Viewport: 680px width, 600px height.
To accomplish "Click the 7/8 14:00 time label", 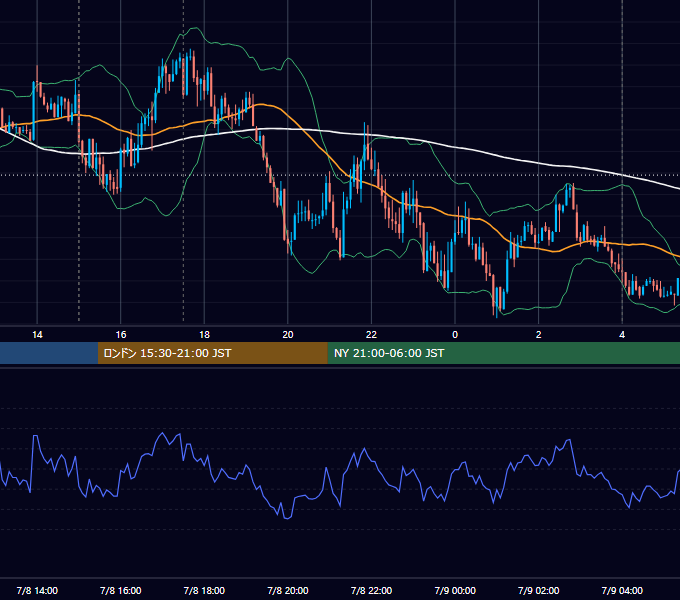I will 37,590.
